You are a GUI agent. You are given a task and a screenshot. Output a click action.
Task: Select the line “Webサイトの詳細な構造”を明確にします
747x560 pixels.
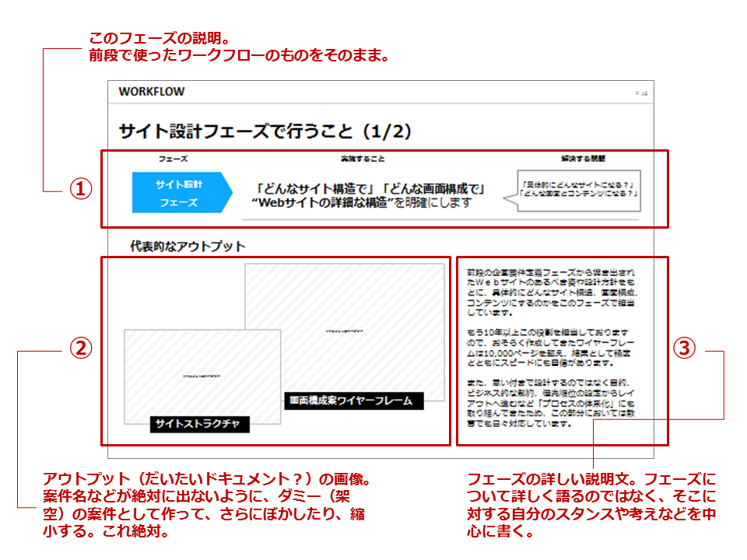click(x=362, y=203)
